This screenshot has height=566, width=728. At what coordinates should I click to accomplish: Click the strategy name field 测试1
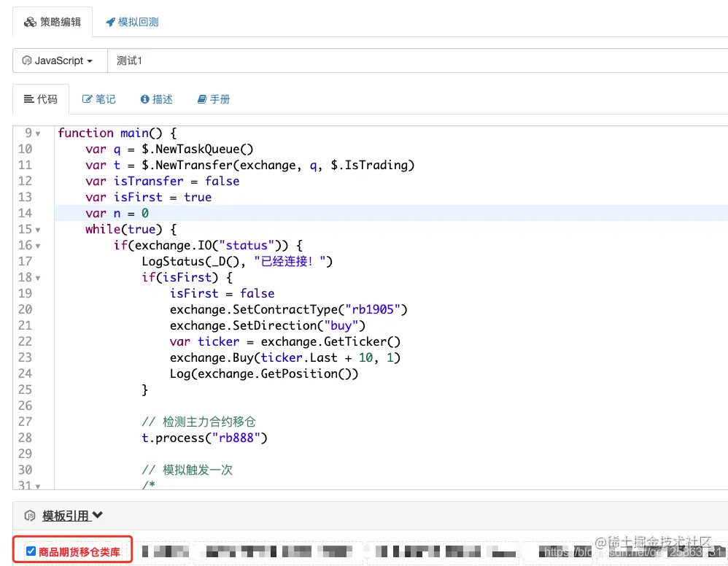coord(417,61)
